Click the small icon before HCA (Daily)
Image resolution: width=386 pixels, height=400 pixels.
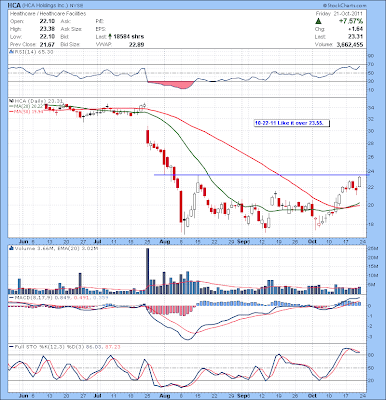[11, 100]
